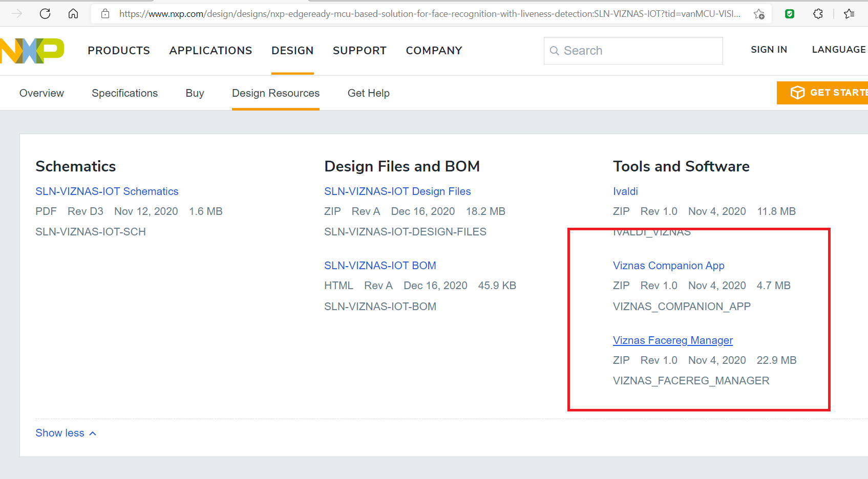This screenshot has height=479, width=868.
Task: Open the COMPANY menu
Action: [x=434, y=51]
